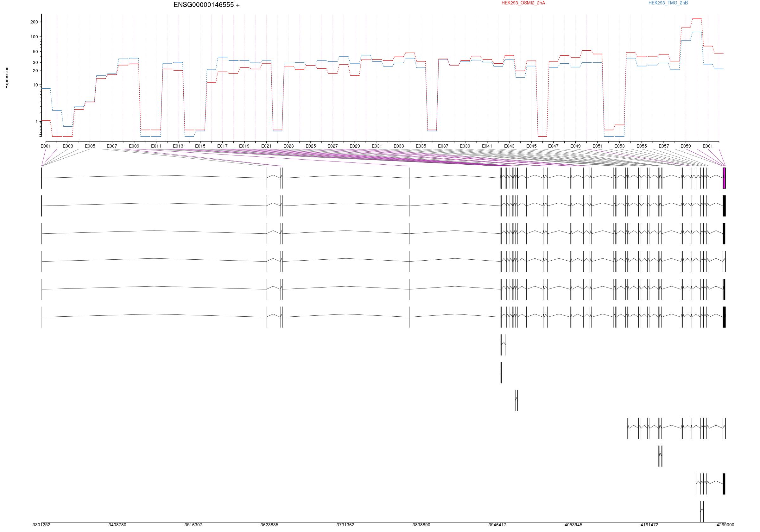This screenshot has width=760, height=532.
Task: Click exon bin label E033
Action: (399, 146)
